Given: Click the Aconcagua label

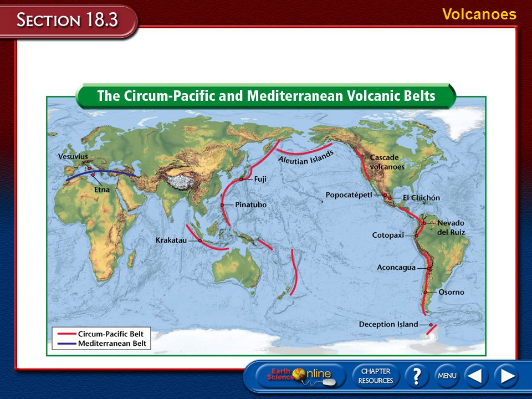Looking at the screenshot, I should pos(396,267).
